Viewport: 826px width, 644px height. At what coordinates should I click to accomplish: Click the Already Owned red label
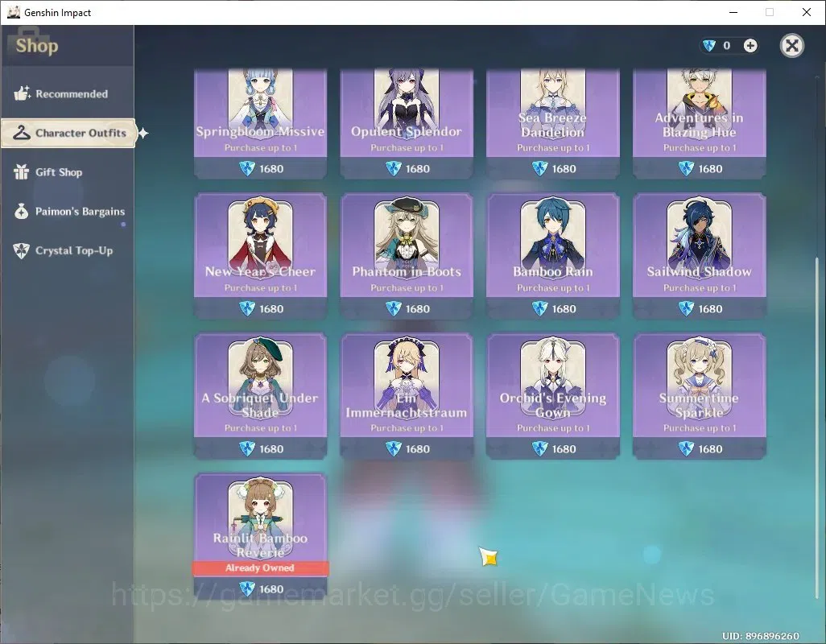pyautogui.click(x=260, y=568)
